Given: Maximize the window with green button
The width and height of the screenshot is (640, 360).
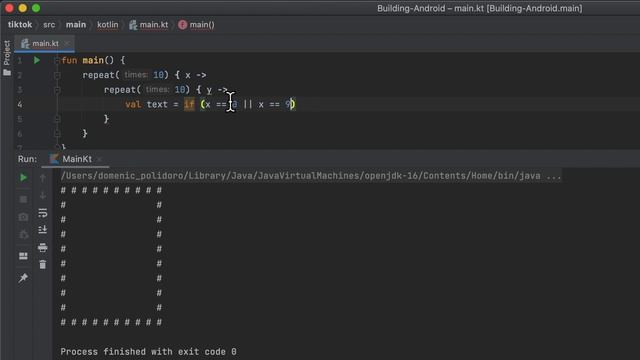Looking at the screenshot, I should 36,8.
